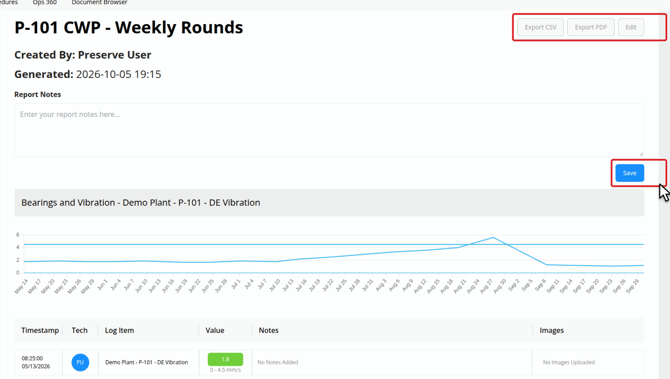Click the green 1.8 value badge

225,359
